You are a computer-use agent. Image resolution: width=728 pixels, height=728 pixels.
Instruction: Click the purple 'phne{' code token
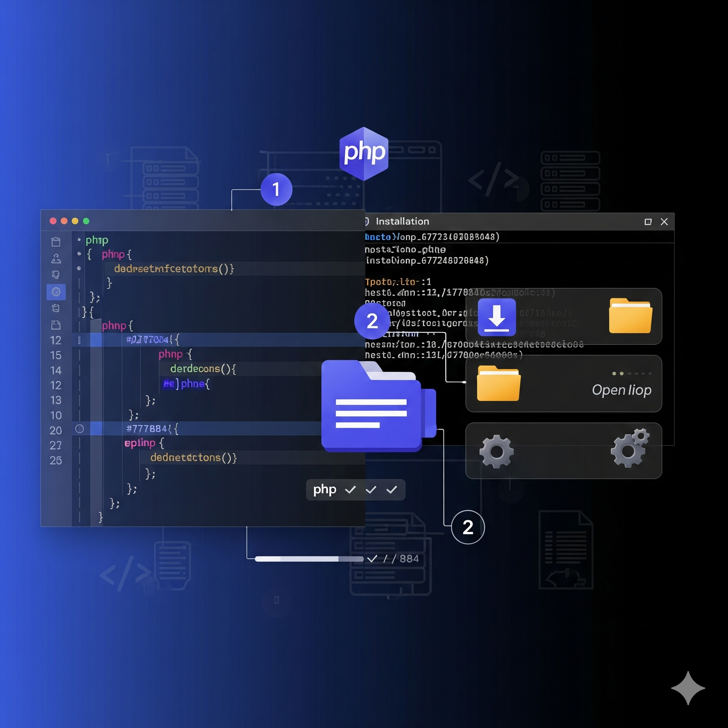click(x=195, y=384)
